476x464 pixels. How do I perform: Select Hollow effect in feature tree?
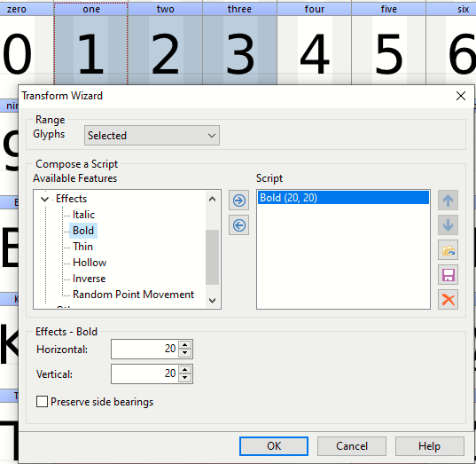[x=90, y=263]
